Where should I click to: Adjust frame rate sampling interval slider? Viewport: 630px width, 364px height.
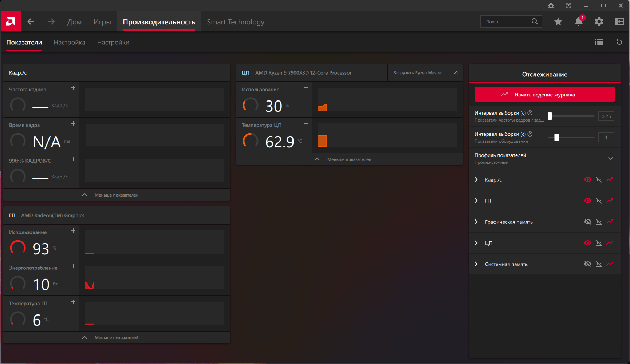(571, 116)
